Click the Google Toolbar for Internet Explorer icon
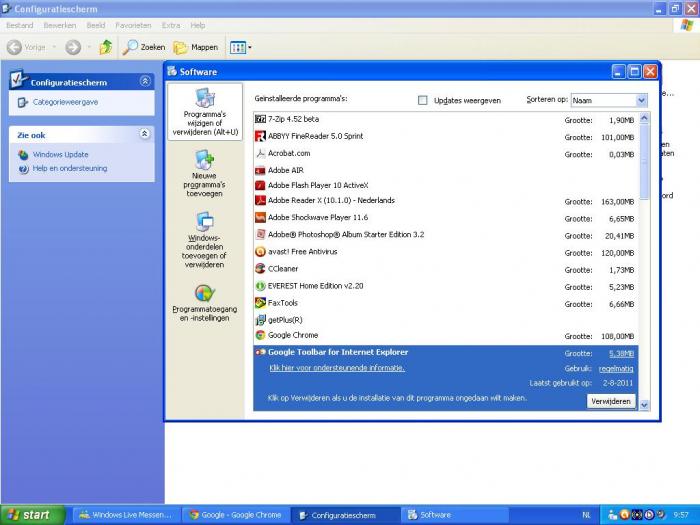The image size is (700, 525). [x=260, y=352]
